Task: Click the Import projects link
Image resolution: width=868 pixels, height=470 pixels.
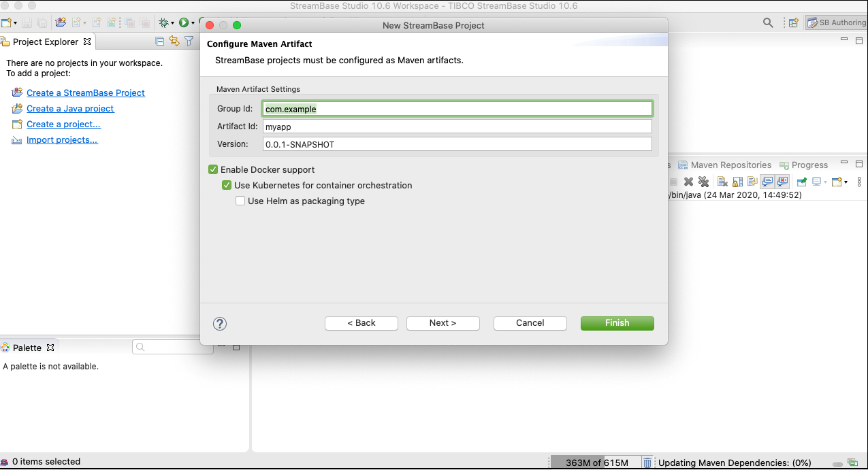Action: (x=62, y=139)
